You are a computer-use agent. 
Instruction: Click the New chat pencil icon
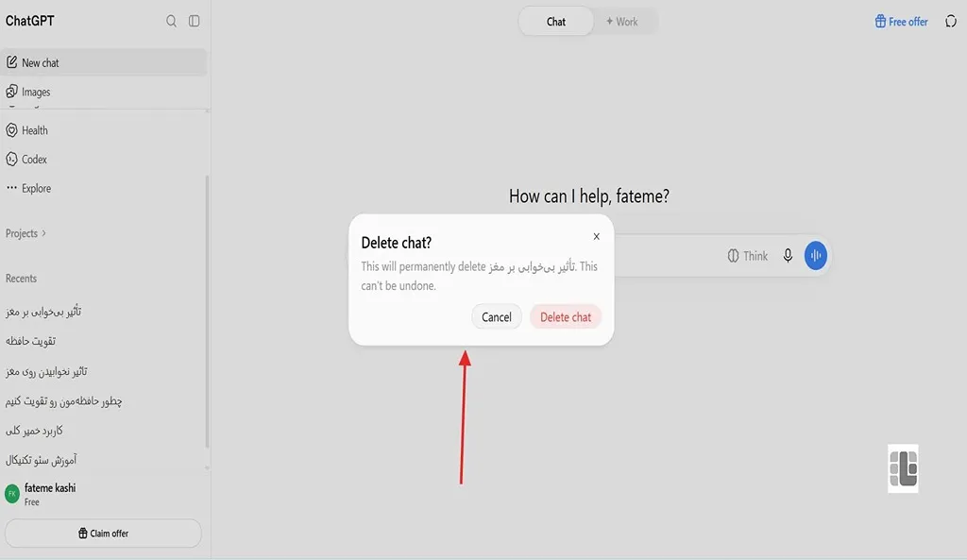(x=11, y=62)
